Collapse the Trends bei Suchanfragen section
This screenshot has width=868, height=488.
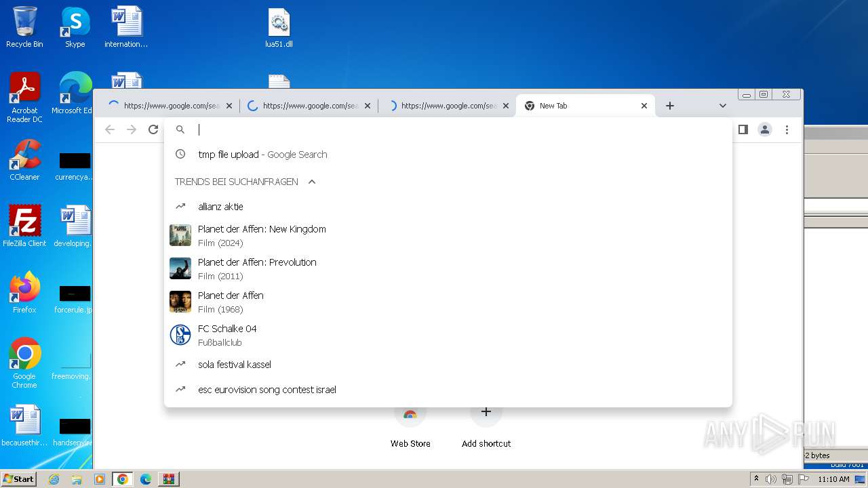tap(312, 182)
